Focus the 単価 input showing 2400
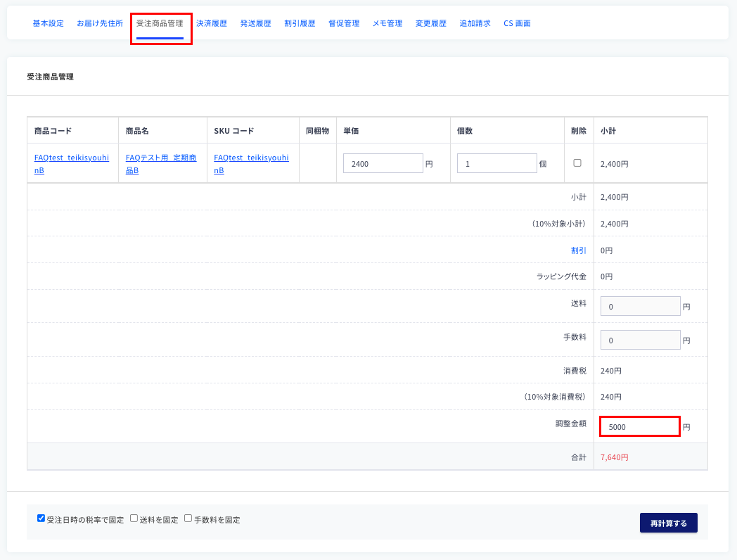The height and width of the screenshot is (560, 737). pos(383,163)
